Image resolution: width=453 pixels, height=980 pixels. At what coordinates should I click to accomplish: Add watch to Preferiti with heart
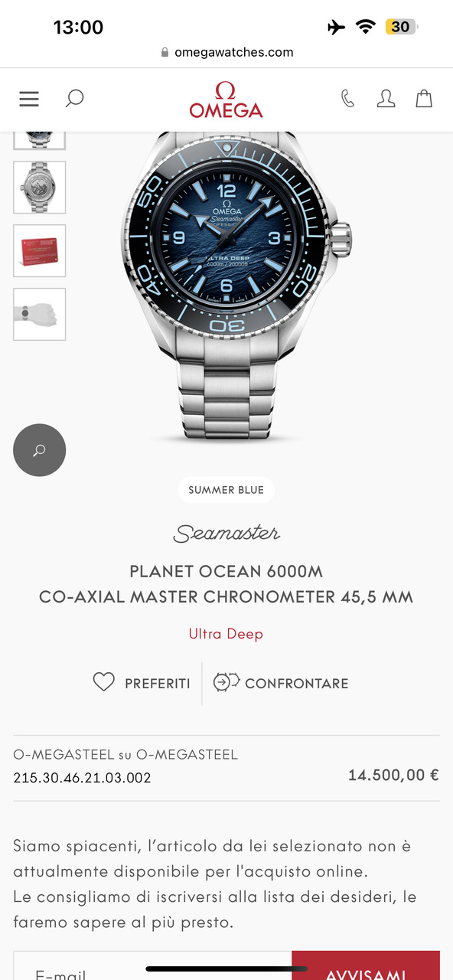point(103,682)
